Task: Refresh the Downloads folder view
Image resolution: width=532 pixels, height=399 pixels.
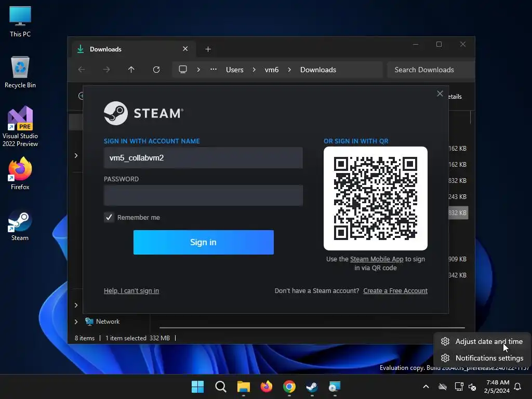Action: [x=156, y=70]
